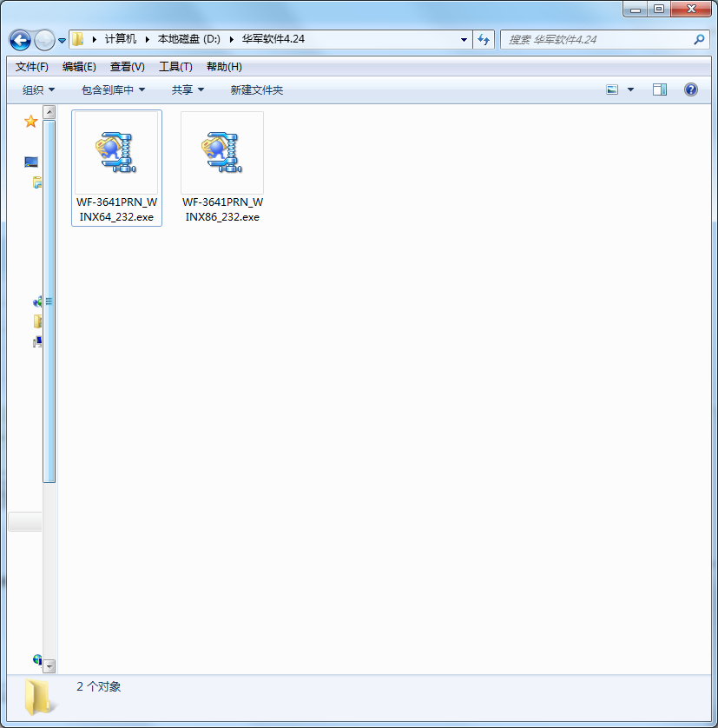Click the WF-3641PRN_WINX64_232.exe file name
This screenshot has height=728, width=718.
116,209
